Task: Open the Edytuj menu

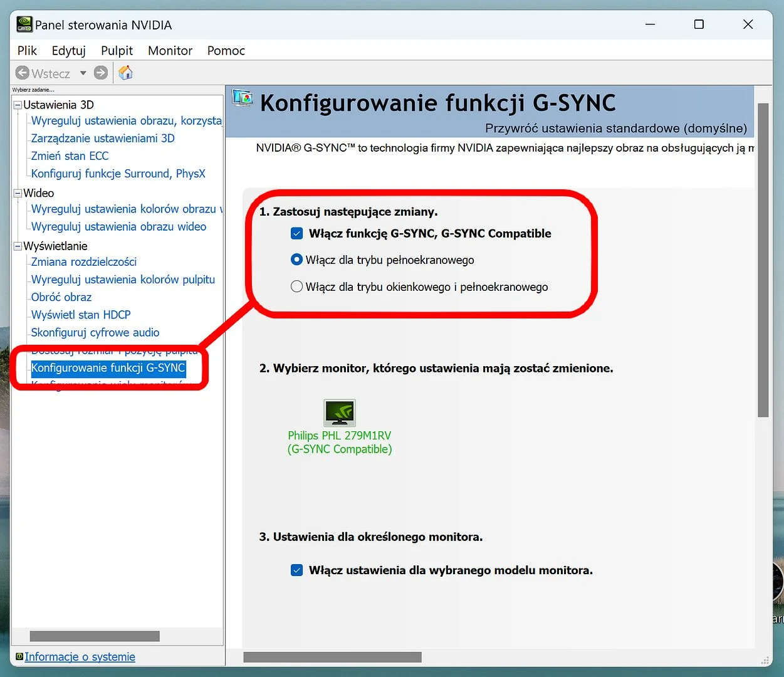Action: tap(68, 51)
